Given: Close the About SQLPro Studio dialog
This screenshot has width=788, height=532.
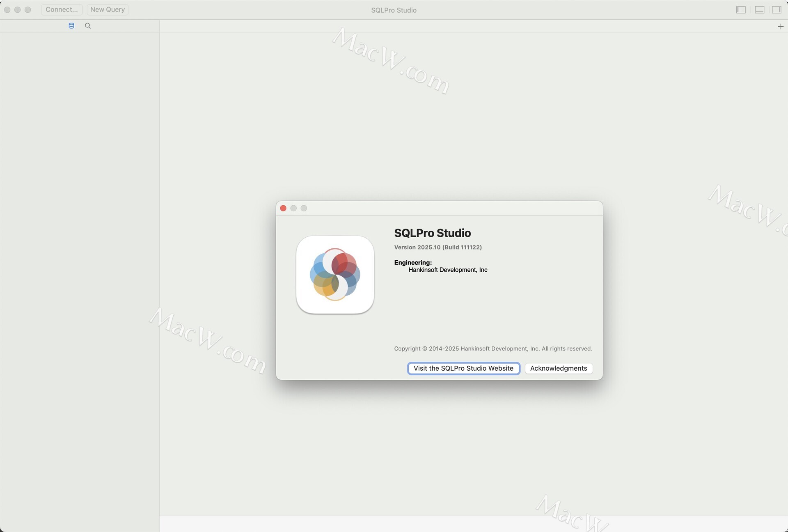Looking at the screenshot, I should point(283,208).
